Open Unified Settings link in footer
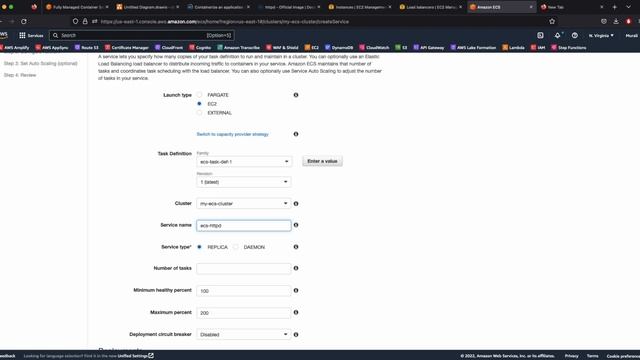The image size is (640, 360). click(x=135, y=356)
